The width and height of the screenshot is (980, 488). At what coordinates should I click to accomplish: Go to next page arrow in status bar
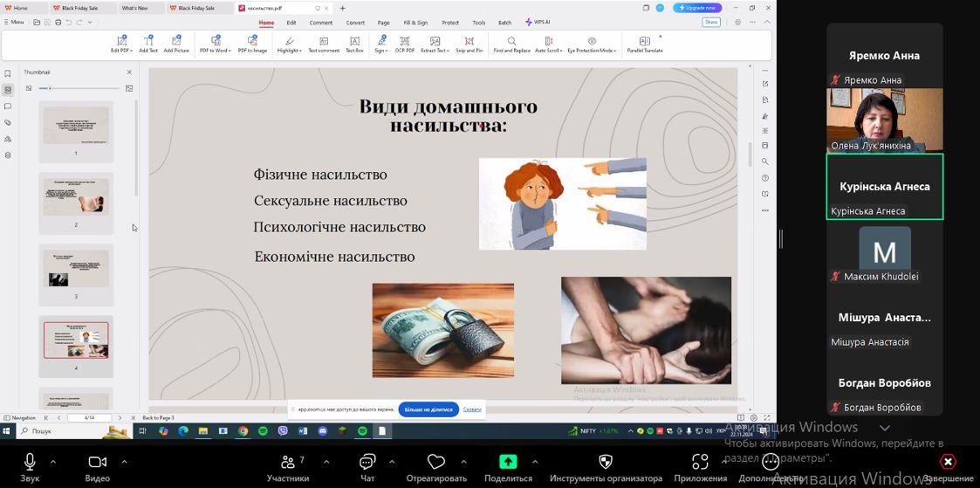121,417
